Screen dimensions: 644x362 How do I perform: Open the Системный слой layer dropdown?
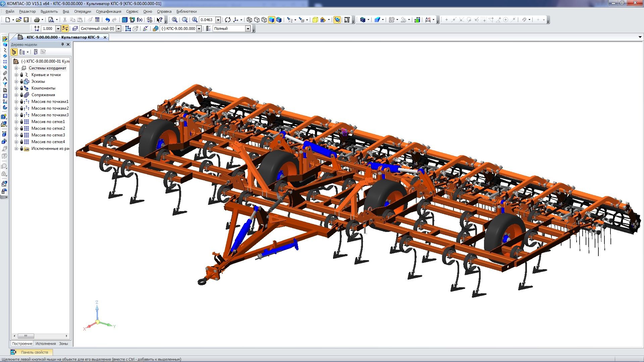pos(118,29)
